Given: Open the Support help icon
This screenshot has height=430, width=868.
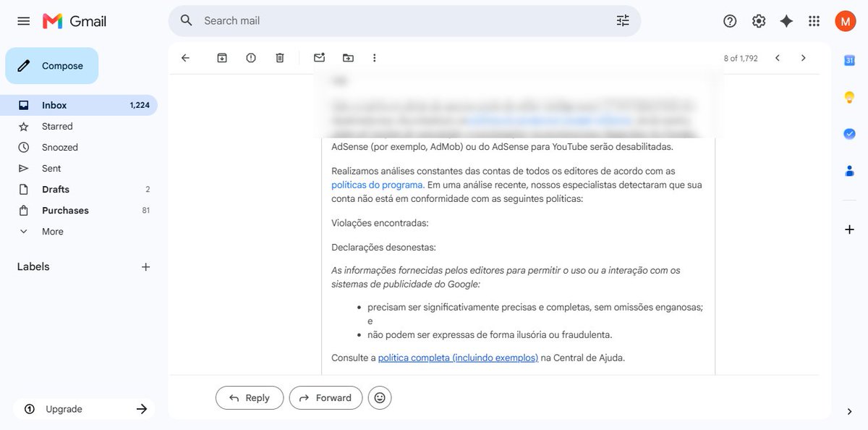Looking at the screenshot, I should tap(730, 21).
